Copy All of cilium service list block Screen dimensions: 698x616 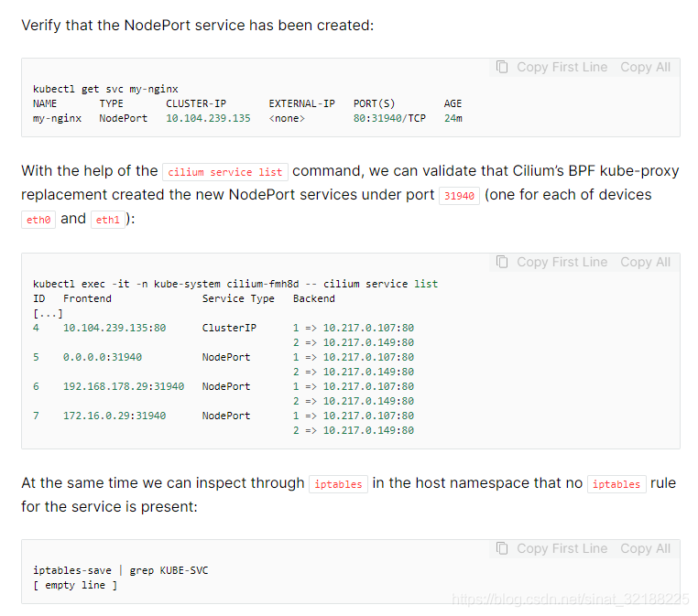tap(645, 262)
